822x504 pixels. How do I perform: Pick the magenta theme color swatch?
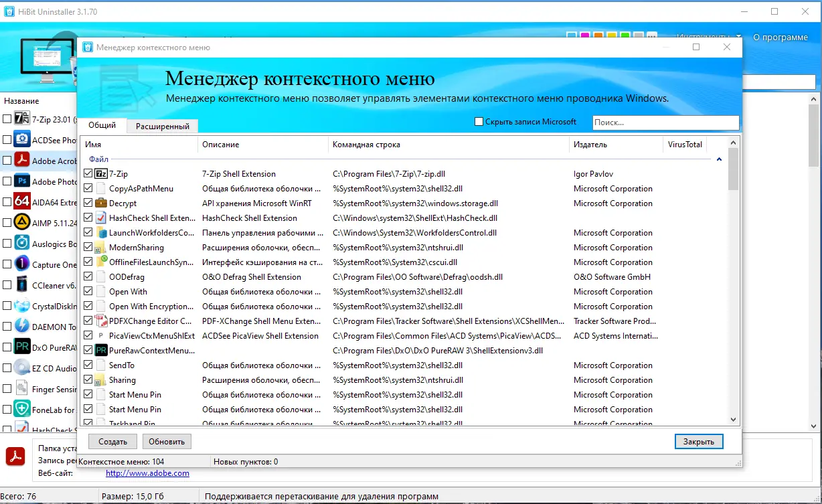(584, 35)
